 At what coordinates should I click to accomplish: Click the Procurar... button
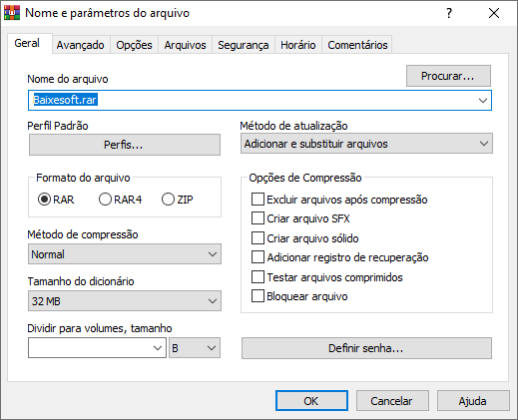click(448, 76)
